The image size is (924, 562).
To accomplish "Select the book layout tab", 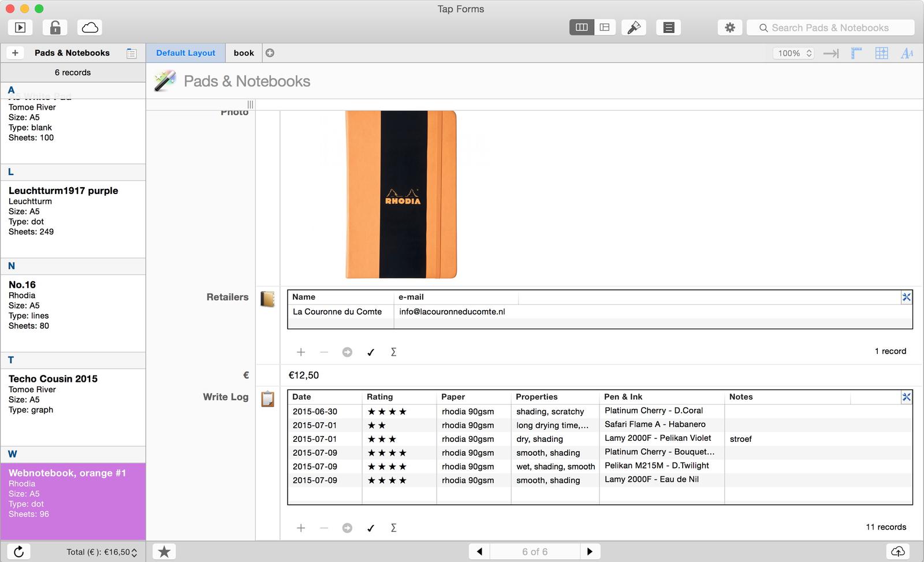I will tap(244, 53).
